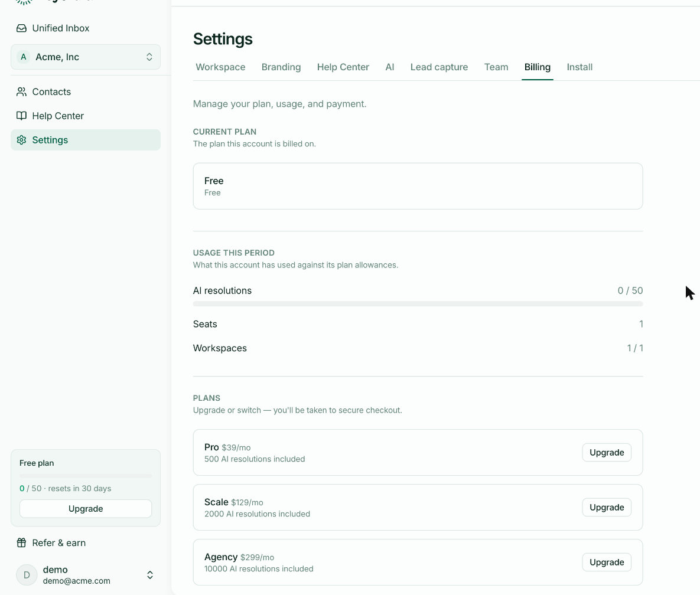Click the 'demo@acme.com' email text
The width and height of the screenshot is (700, 595).
pos(76,581)
